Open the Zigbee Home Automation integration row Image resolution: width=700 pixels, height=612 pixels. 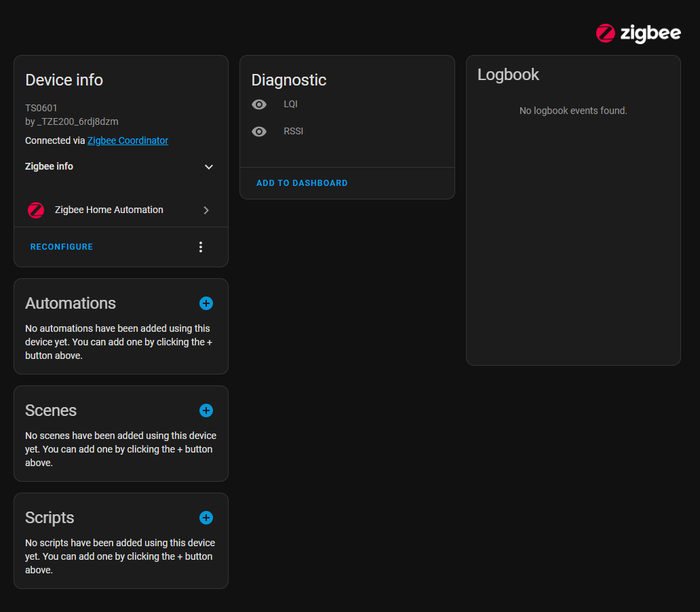point(109,210)
